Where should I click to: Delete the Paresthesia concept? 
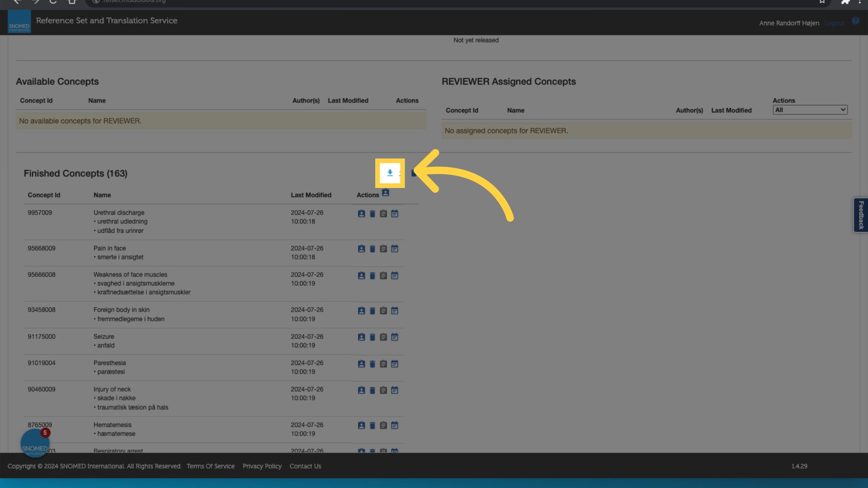[x=373, y=364]
